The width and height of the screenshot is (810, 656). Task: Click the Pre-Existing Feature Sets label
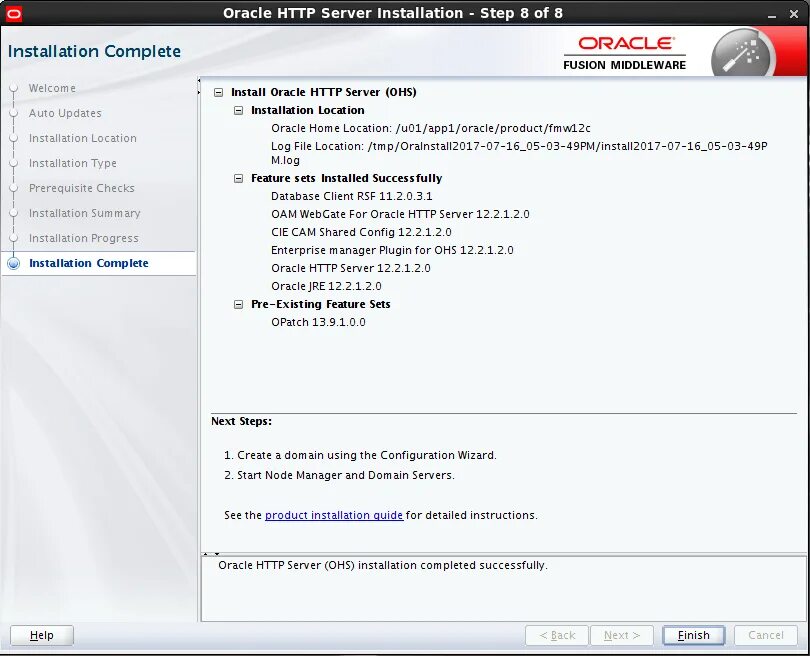(321, 305)
